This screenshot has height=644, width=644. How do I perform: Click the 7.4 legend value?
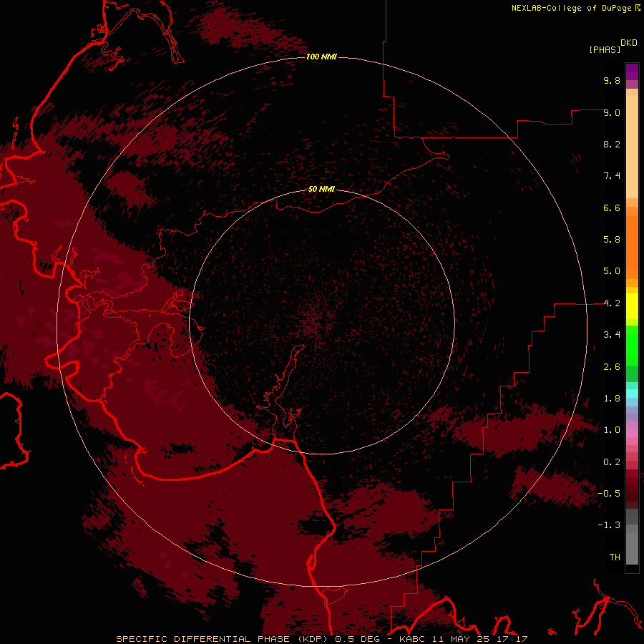pyautogui.click(x=612, y=176)
